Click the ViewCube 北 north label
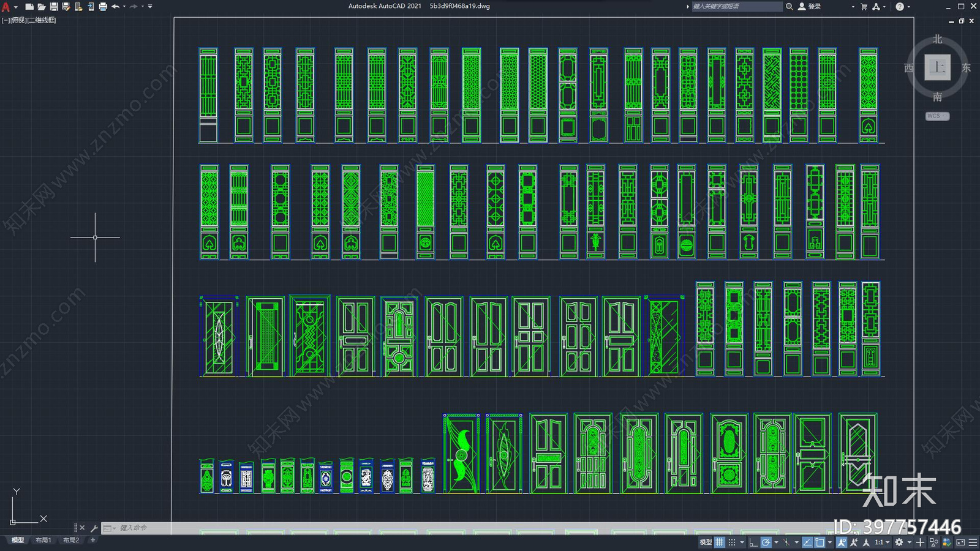980x551 pixels. point(937,39)
